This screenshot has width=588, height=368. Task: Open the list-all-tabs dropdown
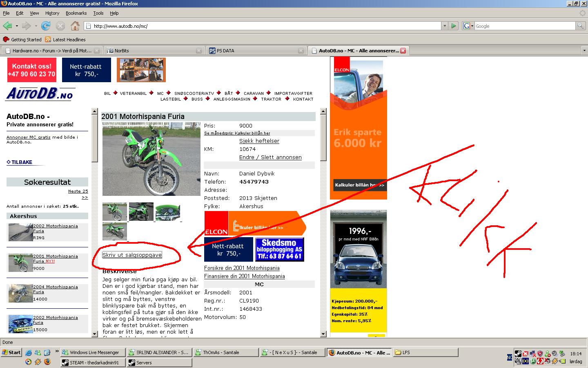[584, 51]
